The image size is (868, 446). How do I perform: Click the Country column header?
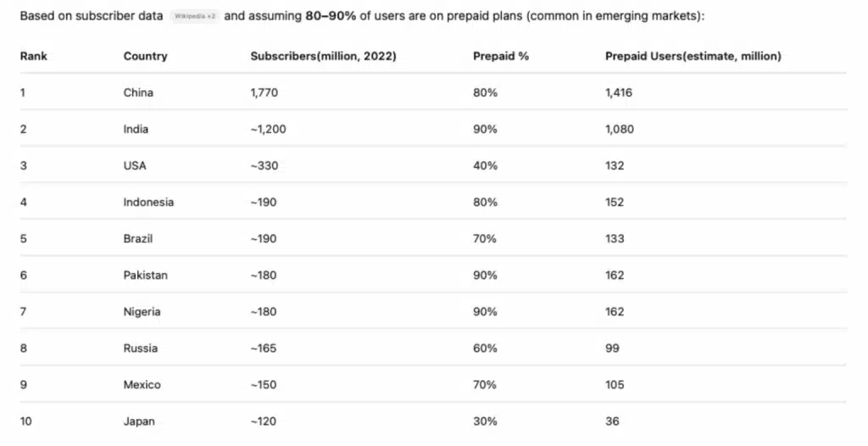tap(145, 56)
